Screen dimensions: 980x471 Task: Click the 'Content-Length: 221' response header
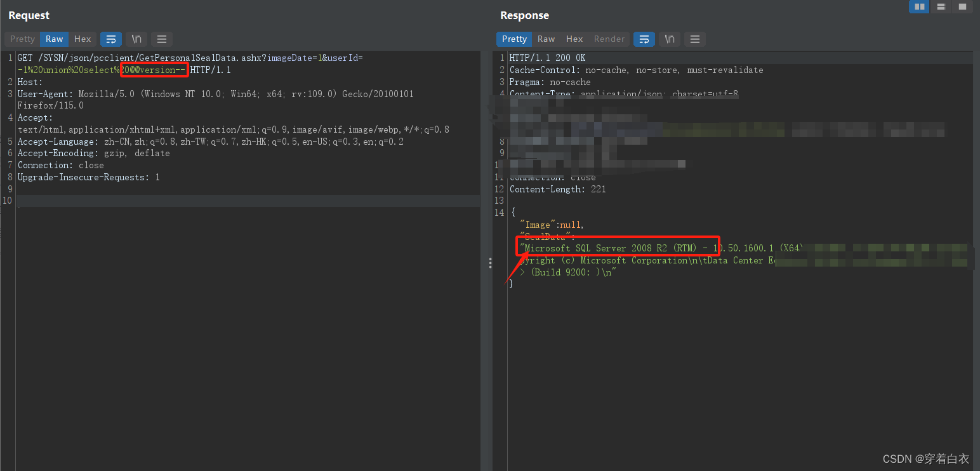(x=557, y=189)
